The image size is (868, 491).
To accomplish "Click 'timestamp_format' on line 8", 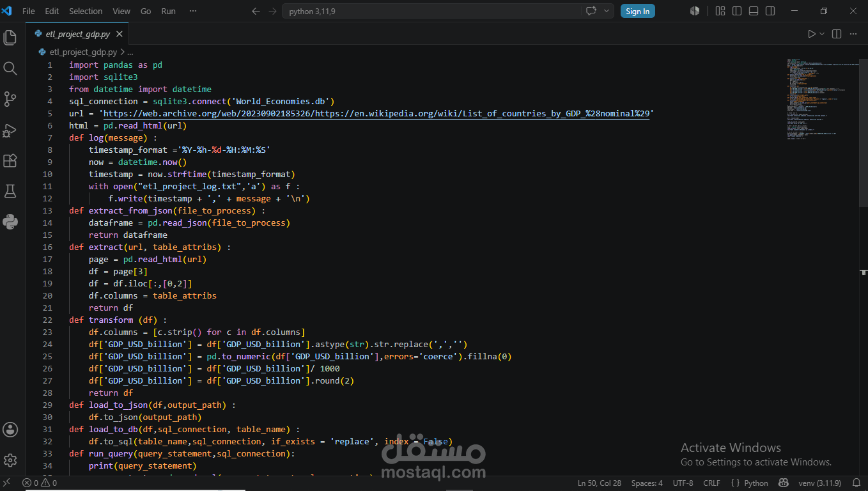I will pyautogui.click(x=128, y=150).
